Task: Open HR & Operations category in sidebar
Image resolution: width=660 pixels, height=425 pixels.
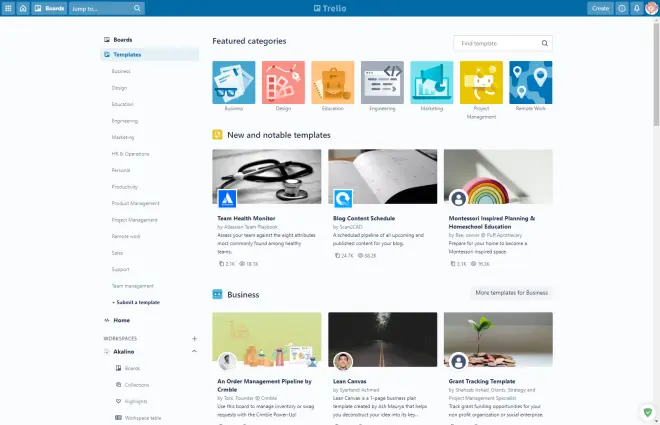Action: (130, 154)
